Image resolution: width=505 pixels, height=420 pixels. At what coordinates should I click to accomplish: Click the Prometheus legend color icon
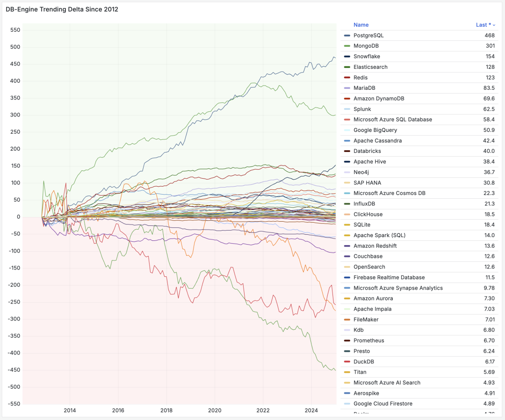point(347,340)
